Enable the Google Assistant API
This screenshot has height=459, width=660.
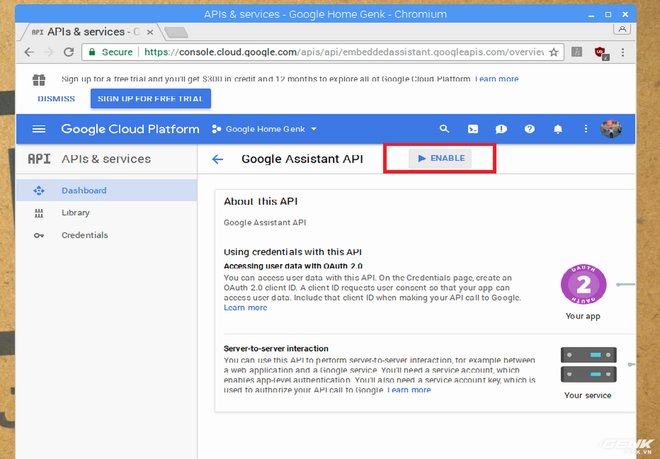coord(440,158)
